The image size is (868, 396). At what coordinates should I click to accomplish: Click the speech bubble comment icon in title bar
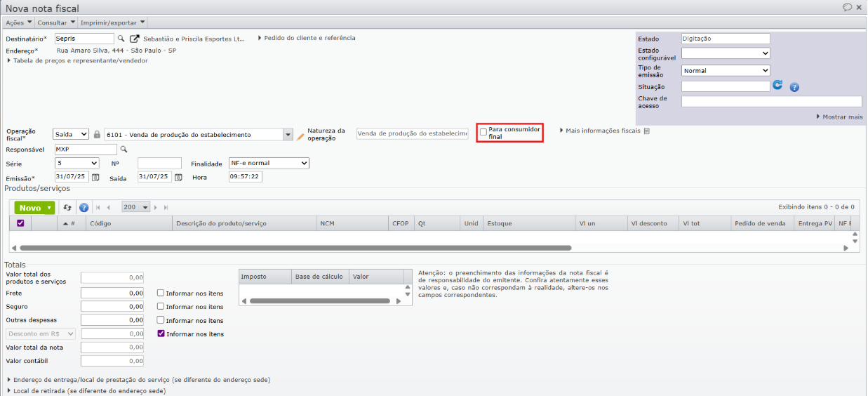point(847,7)
